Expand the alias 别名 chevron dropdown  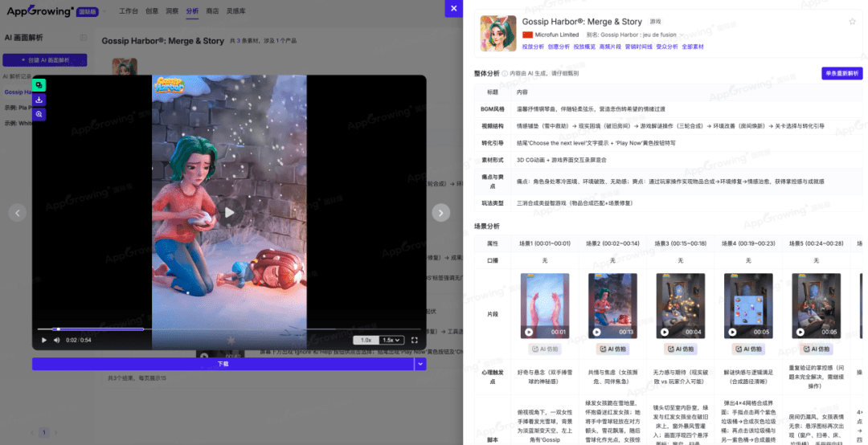pyautogui.click(x=681, y=35)
